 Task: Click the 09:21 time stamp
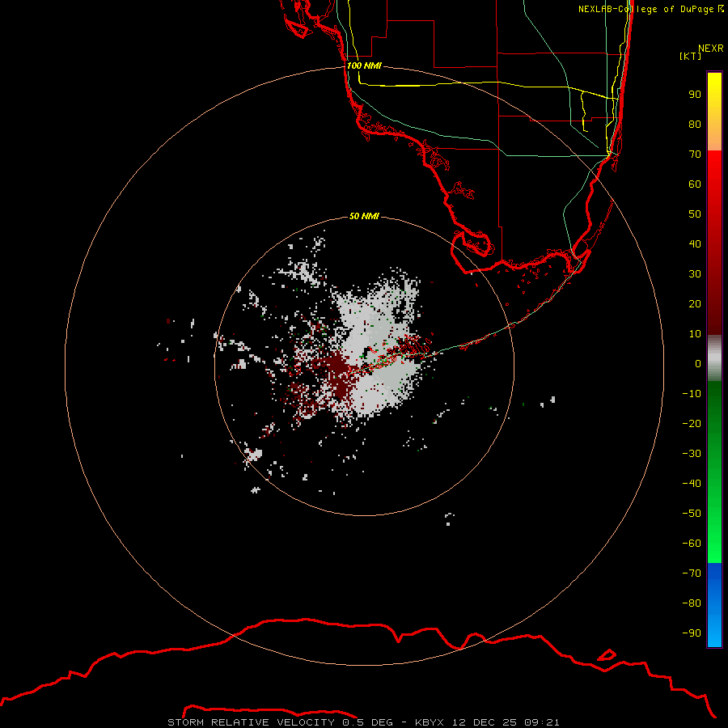click(x=542, y=722)
